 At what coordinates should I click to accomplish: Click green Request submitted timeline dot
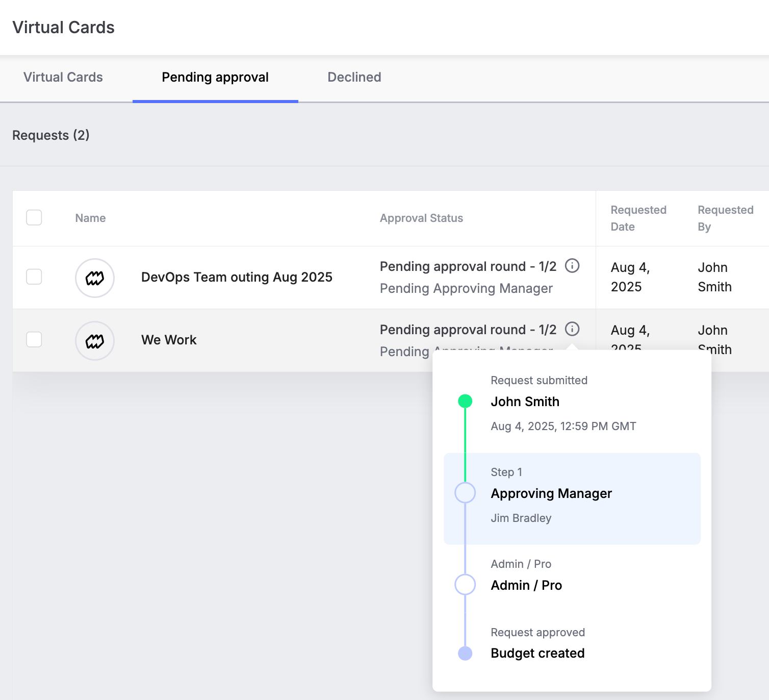pyautogui.click(x=465, y=402)
